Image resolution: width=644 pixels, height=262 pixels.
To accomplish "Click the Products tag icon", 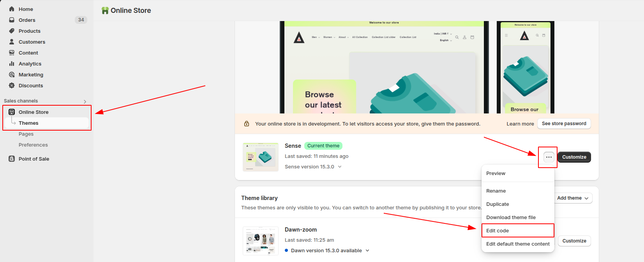I will (12, 31).
